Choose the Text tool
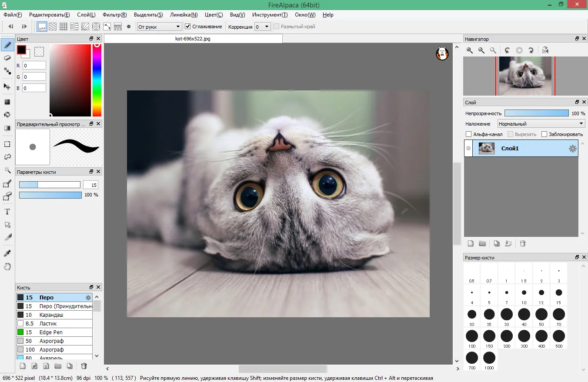Screen dimensions: 588x382 7,212
